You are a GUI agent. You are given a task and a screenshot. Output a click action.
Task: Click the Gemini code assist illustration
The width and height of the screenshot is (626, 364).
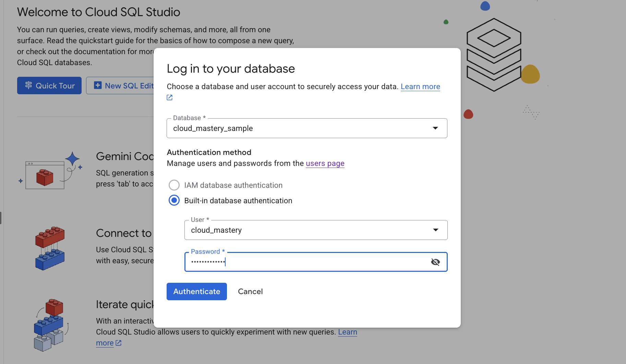click(50, 171)
